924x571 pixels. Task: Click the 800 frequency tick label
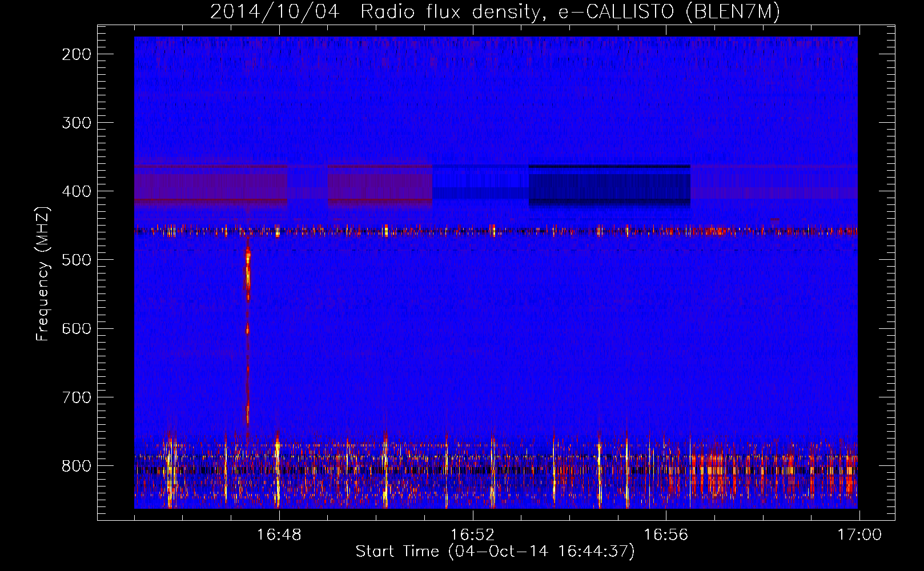click(x=77, y=465)
